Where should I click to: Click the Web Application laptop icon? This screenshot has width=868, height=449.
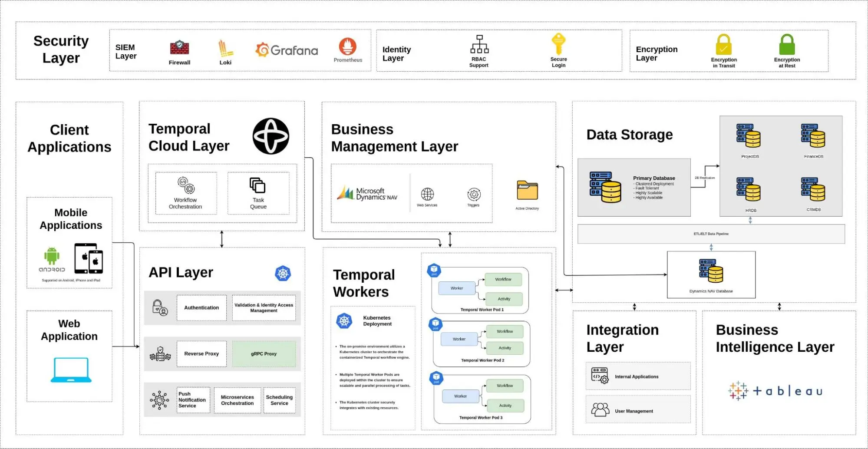tap(71, 370)
